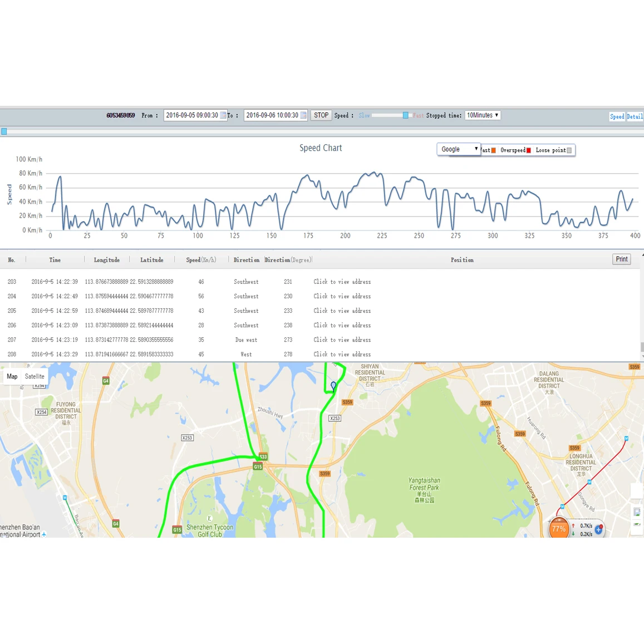Click the From date input field
644x644 pixels.
coord(192,115)
